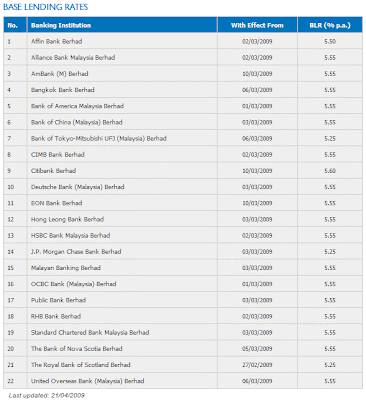Image resolution: width=366 pixels, height=400 pixels.
Task: Click row number 10
Action: pos(11,187)
